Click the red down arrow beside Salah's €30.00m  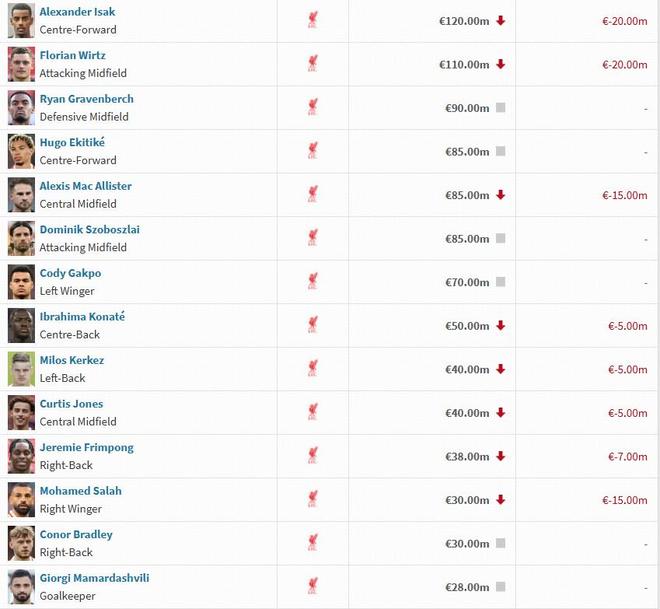point(501,500)
